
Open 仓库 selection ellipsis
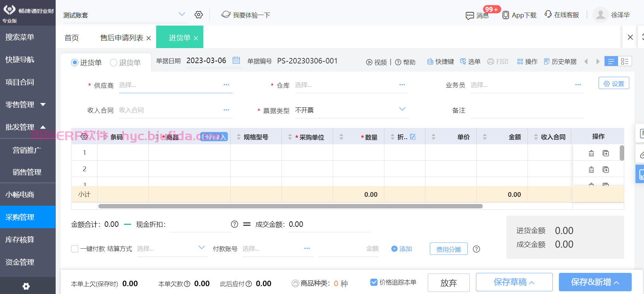[402, 85]
